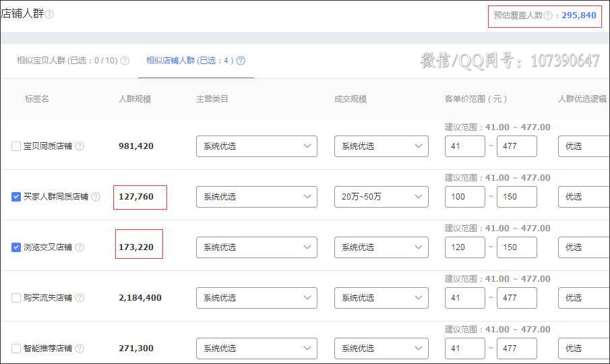Edit minimum price 41 for 购买流失店铺
The image size is (610, 364).
click(x=465, y=298)
